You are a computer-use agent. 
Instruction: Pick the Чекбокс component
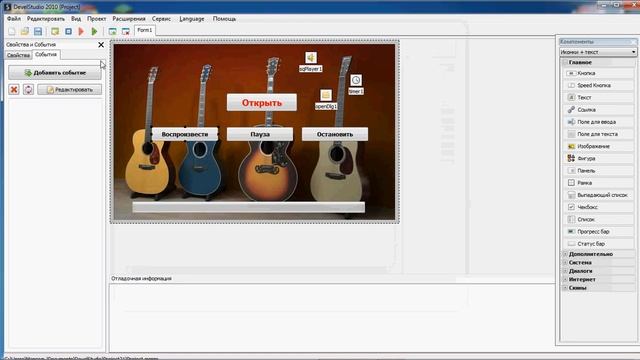pyautogui.click(x=598, y=207)
